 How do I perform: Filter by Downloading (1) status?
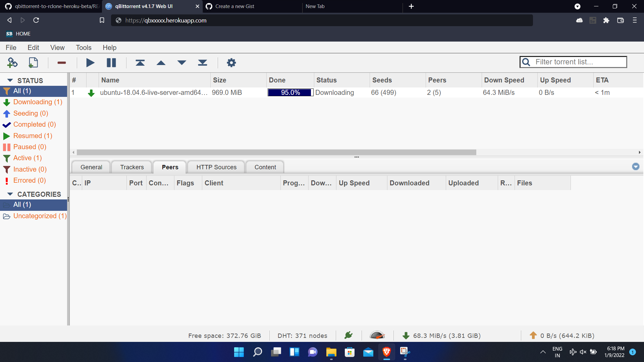click(x=38, y=102)
